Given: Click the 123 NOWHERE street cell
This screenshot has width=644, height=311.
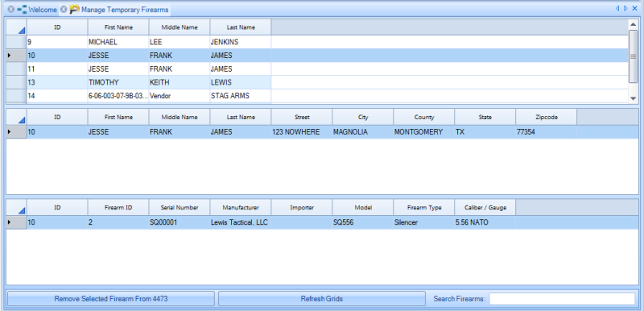Looking at the screenshot, I should (302, 132).
